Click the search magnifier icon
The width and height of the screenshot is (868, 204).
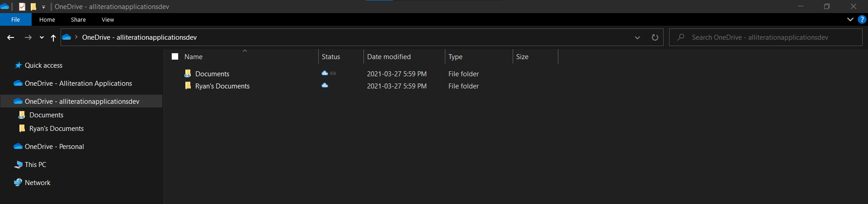680,37
